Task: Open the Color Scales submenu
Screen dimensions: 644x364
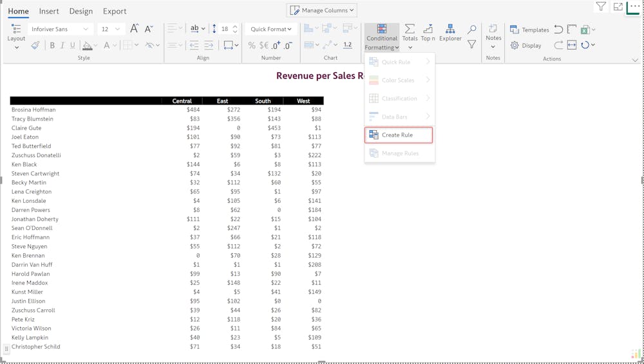Action: coord(399,80)
